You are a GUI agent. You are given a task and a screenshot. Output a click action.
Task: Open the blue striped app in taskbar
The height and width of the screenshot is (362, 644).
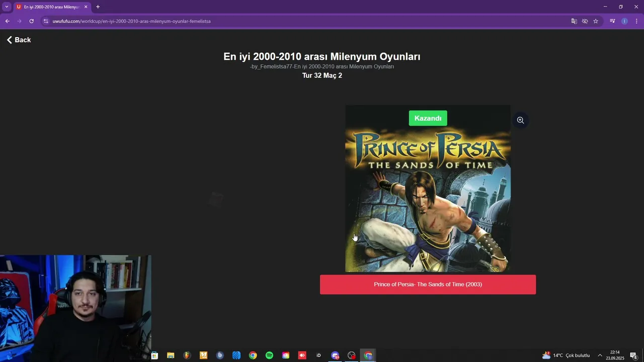pyautogui.click(x=236, y=355)
